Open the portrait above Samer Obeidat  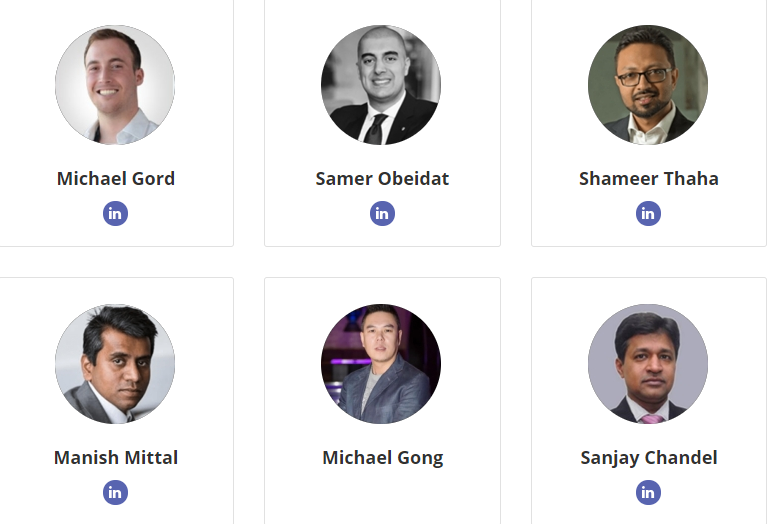[381, 85]
